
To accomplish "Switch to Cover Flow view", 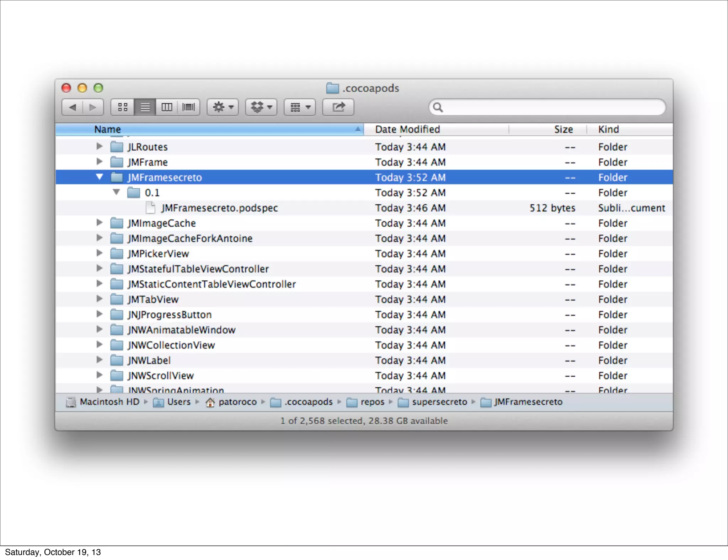I will tap(189, 107).
